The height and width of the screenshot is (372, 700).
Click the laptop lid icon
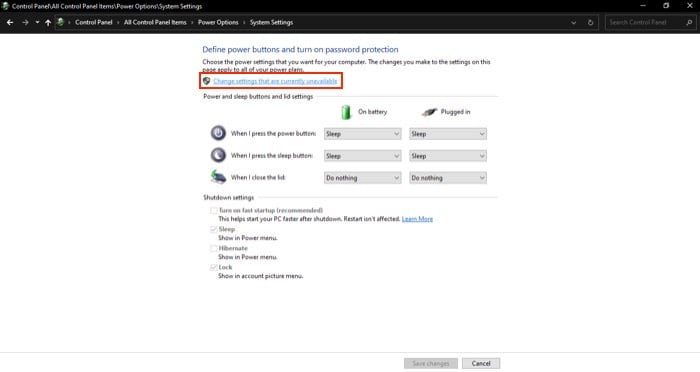[x=218, y=177]
